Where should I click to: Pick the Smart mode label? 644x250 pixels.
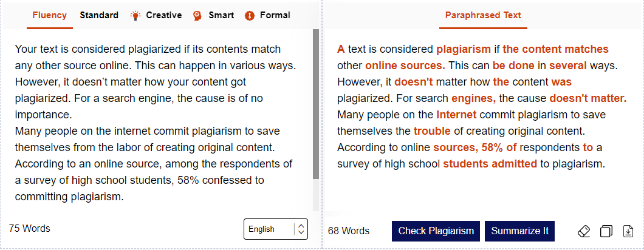pyautogui.click(x=221, y=15)
